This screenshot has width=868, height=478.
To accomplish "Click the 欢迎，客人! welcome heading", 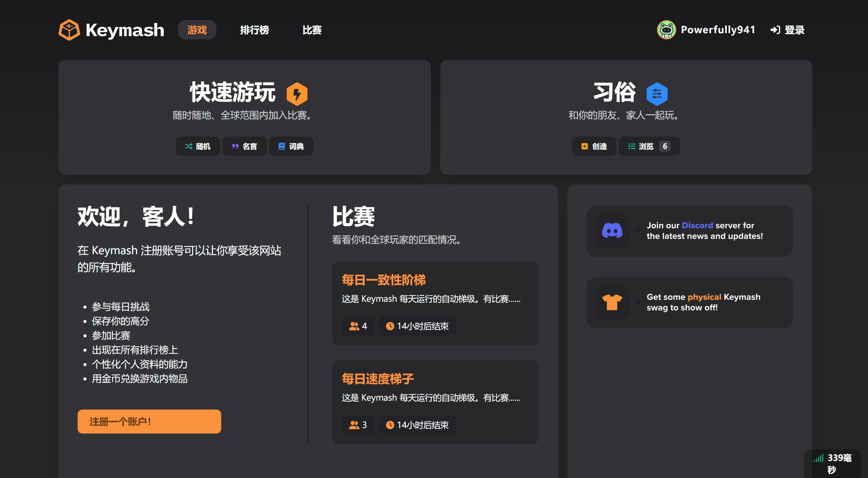I will pos(136,217).
